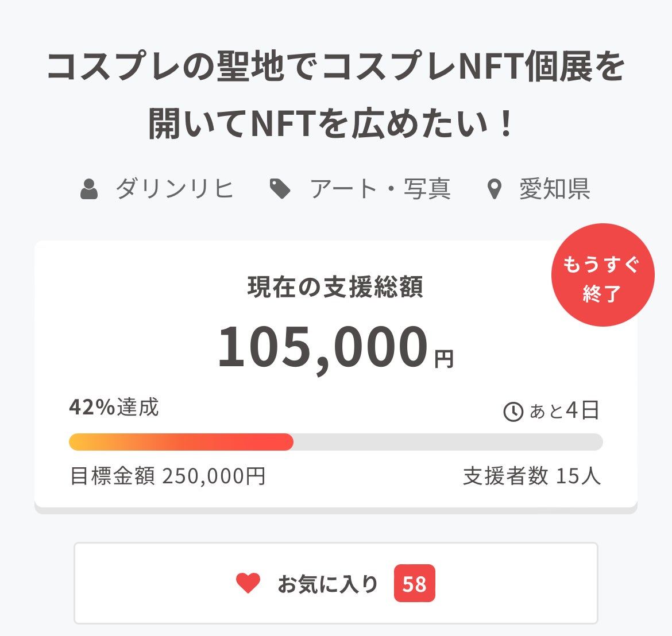Click the red heart icon
Image resolution: width=672 pixels, height=636 pixels.
[248, 584]
